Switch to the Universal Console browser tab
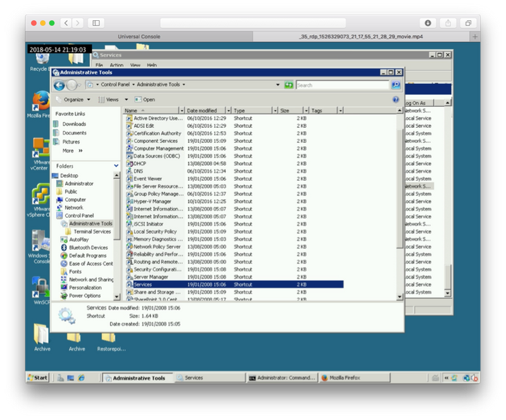 tap(139, 37)
